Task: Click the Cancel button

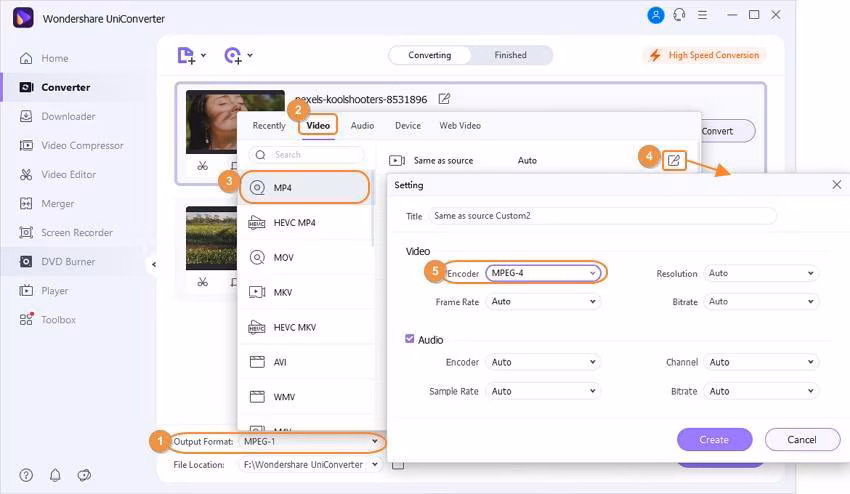Action: point(802,440)
